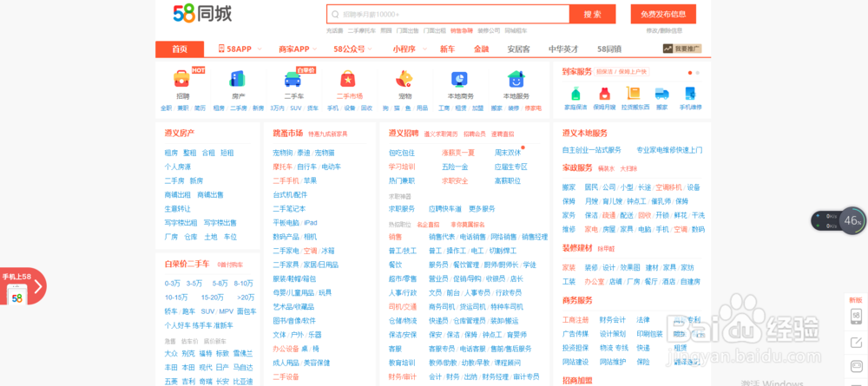Open the 本地商务 monitor chart icon
Viewport: 868px width, 386px height.
click(459, 79)
